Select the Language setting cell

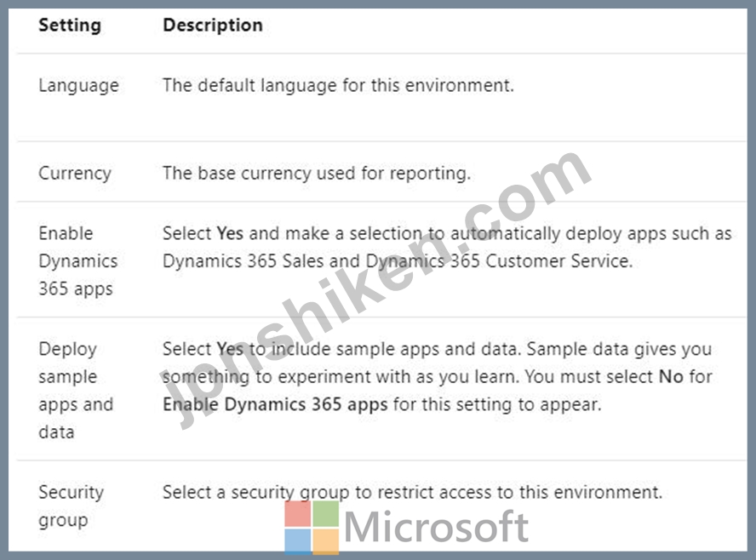click(x=78, y=86)
